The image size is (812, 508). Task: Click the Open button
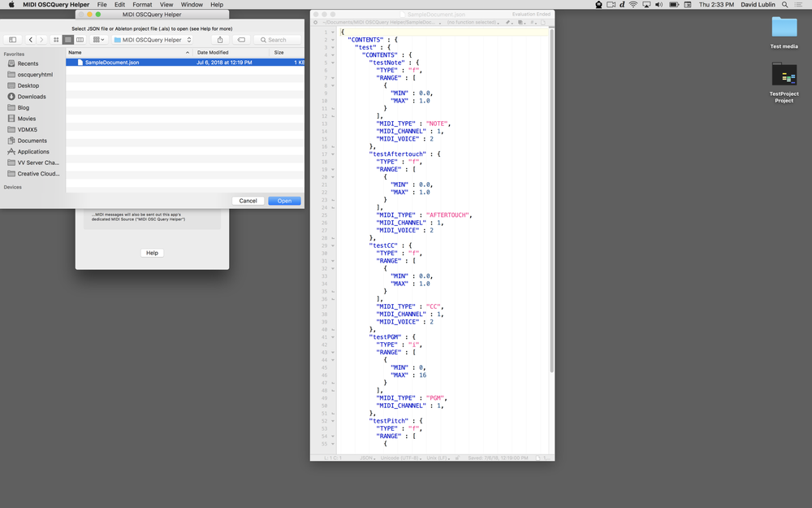(x=284, y=201)
